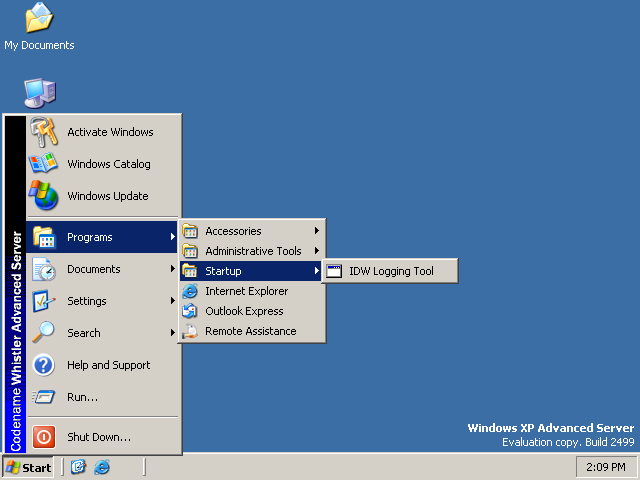Click the Windows Catalog icon
This screenshot has width=640, height=480.
(44, 164)
